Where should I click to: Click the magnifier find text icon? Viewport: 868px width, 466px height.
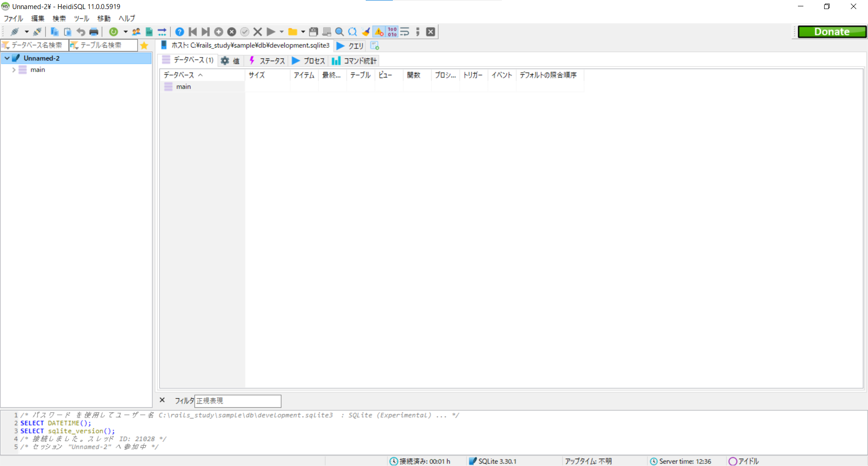coord(340,32)
